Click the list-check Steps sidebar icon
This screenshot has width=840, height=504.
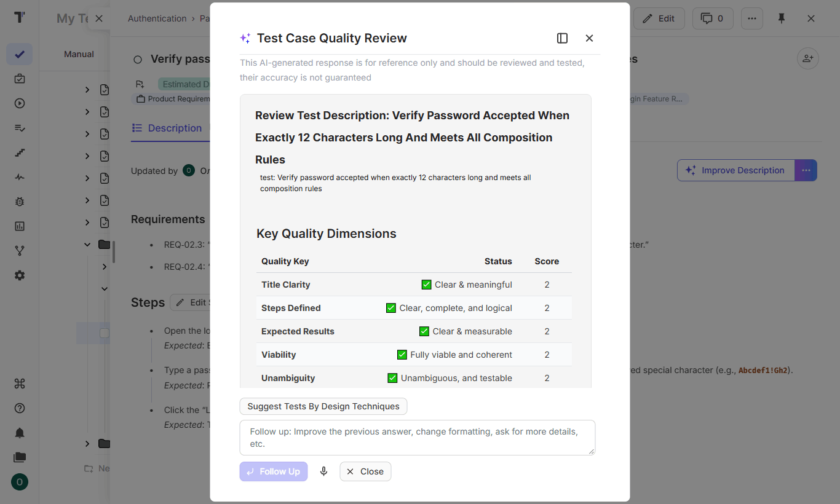click(x=20, y=128)
